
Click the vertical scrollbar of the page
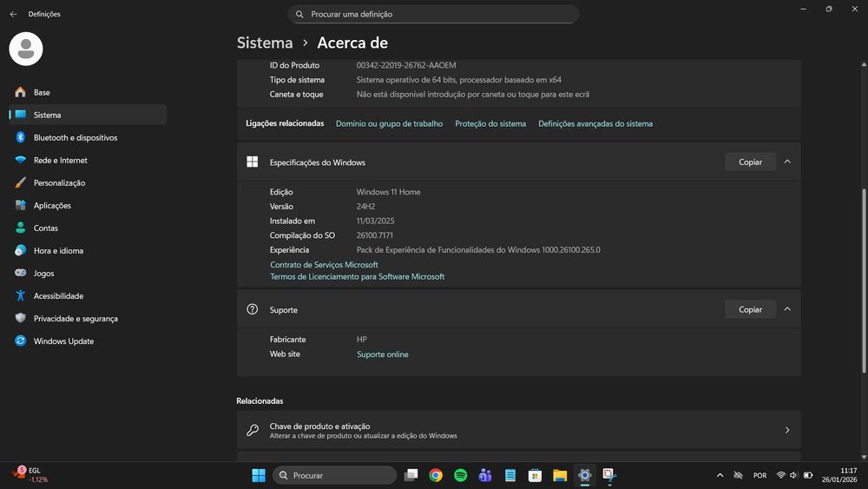click(864, 281)
